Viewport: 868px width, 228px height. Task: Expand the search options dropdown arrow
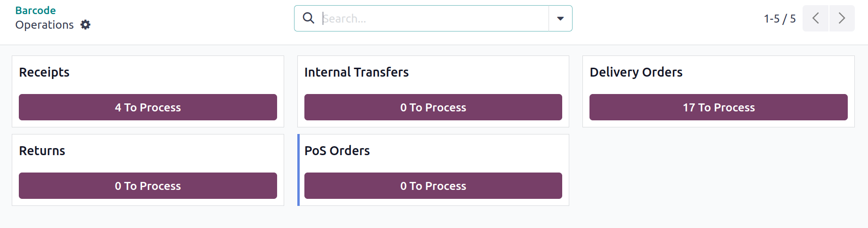coord(560,18)
